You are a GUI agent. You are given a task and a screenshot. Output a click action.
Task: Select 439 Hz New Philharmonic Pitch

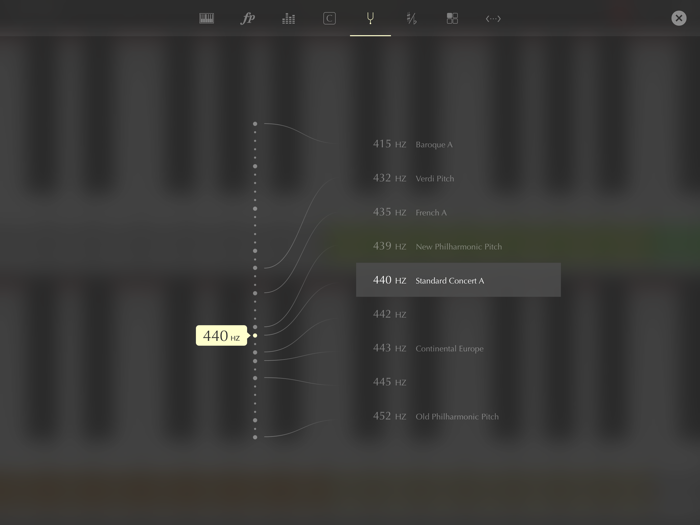point(458,246)
